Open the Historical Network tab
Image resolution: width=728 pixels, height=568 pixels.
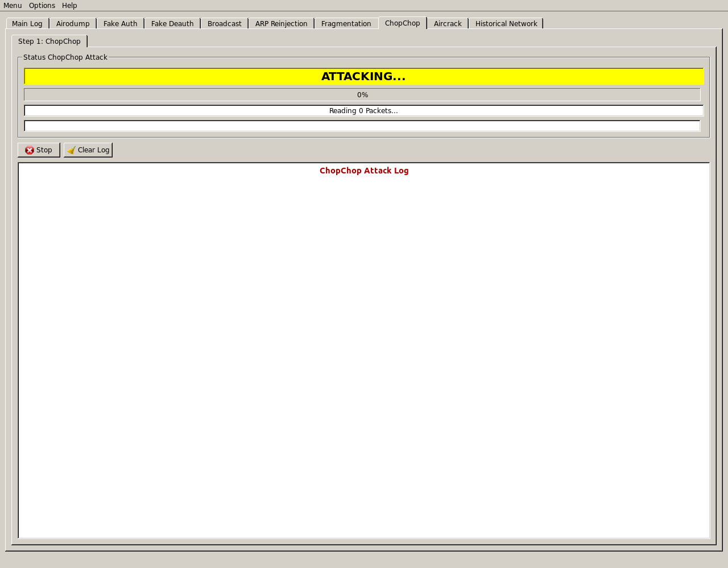(x=506, y=24)
